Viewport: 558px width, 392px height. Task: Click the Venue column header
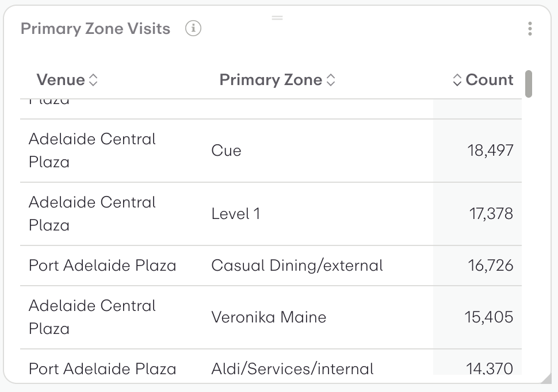[x=61, y=80]
